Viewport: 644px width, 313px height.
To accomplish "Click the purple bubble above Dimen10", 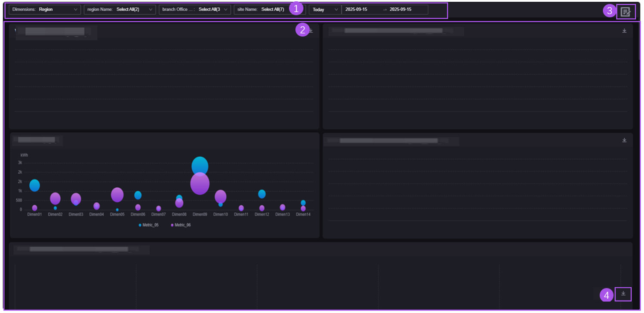I will [x=221, y=196].
